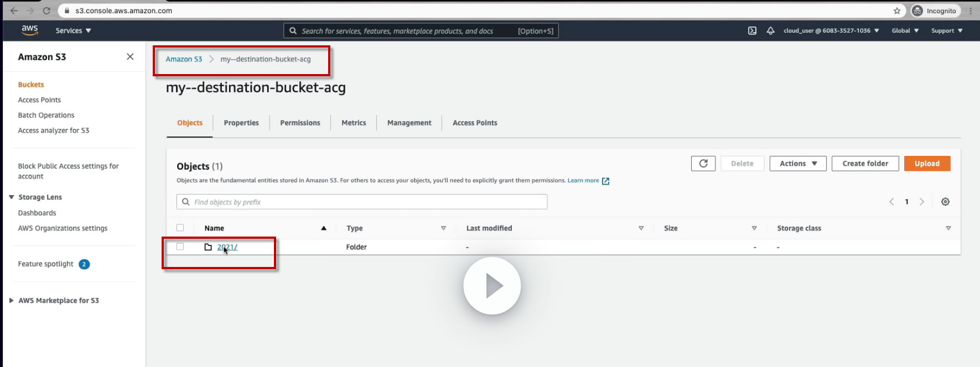Click the Create folder button
980x367 pixels.
[865, 164]
